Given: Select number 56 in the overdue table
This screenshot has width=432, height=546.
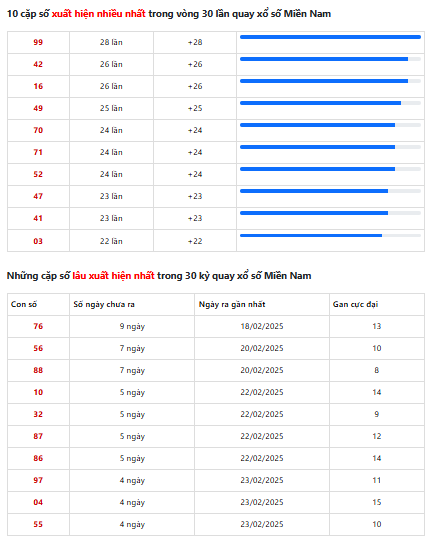Looking at the screenshot, I should 38,348.
